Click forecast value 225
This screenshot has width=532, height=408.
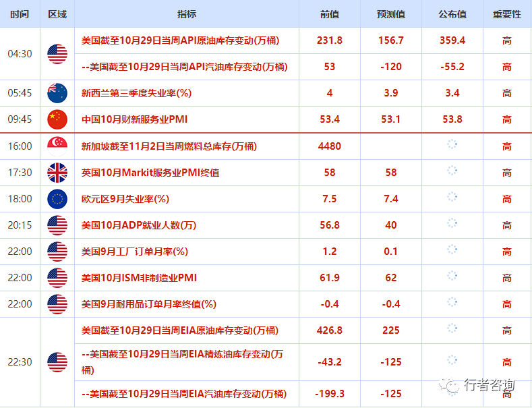click(391, 330)
